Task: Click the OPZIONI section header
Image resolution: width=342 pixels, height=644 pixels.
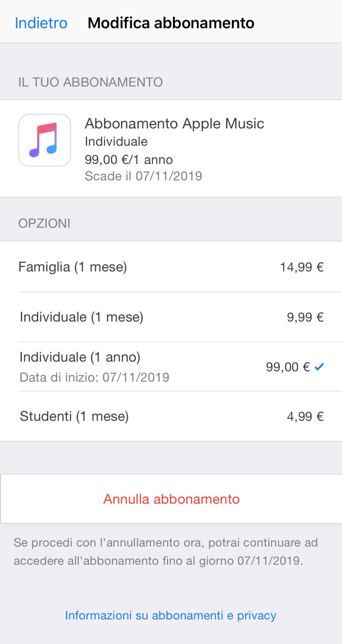Action: click(x=44, y=223)
